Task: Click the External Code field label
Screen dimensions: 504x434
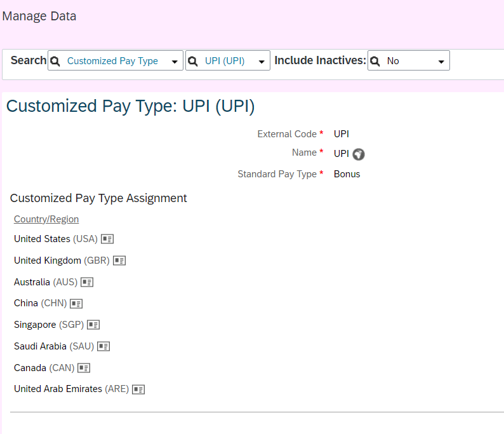Action: [x=287, y=134]
